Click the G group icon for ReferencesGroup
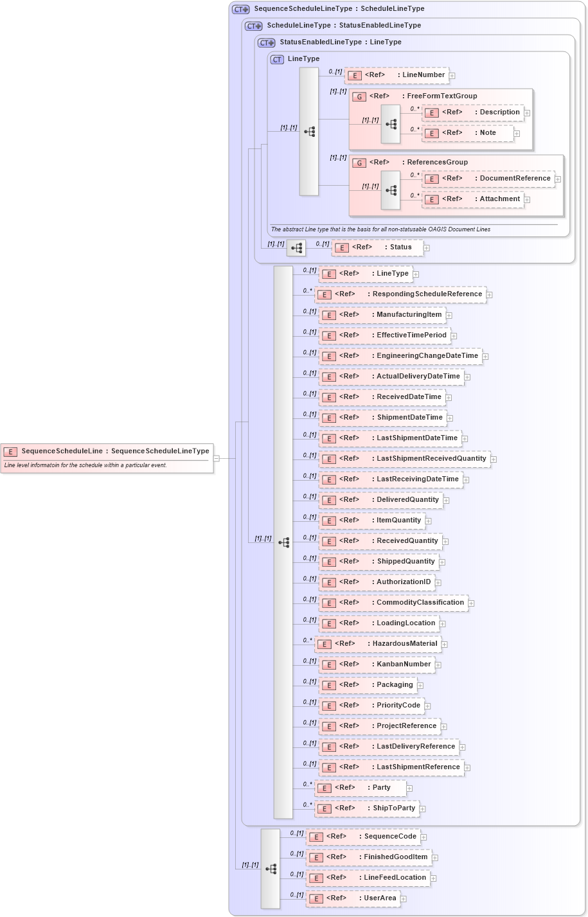 tap(358, 162)
